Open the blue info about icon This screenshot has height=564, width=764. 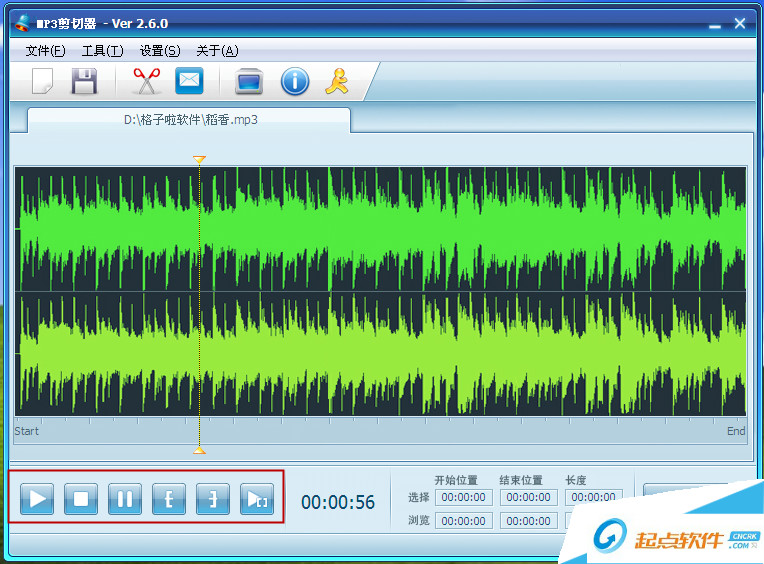294,81
